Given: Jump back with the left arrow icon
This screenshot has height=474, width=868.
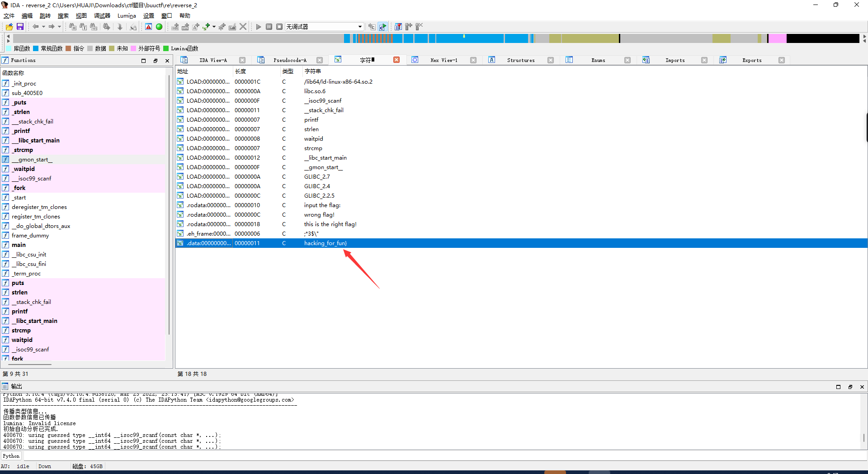Looking at the screenshot, I should click(x=35, y=27).
